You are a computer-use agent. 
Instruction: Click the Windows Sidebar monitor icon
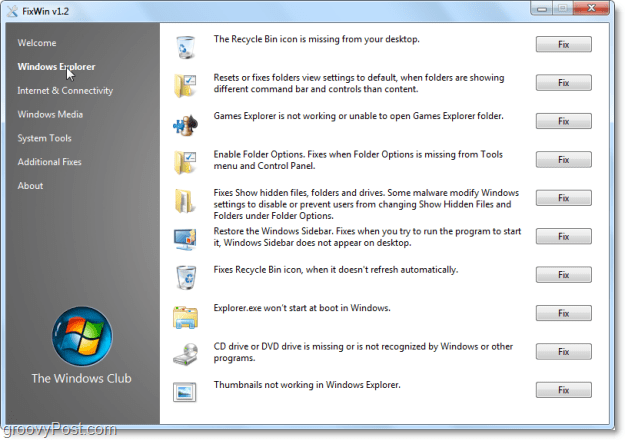pyautogui.click(x=185, y=239)
